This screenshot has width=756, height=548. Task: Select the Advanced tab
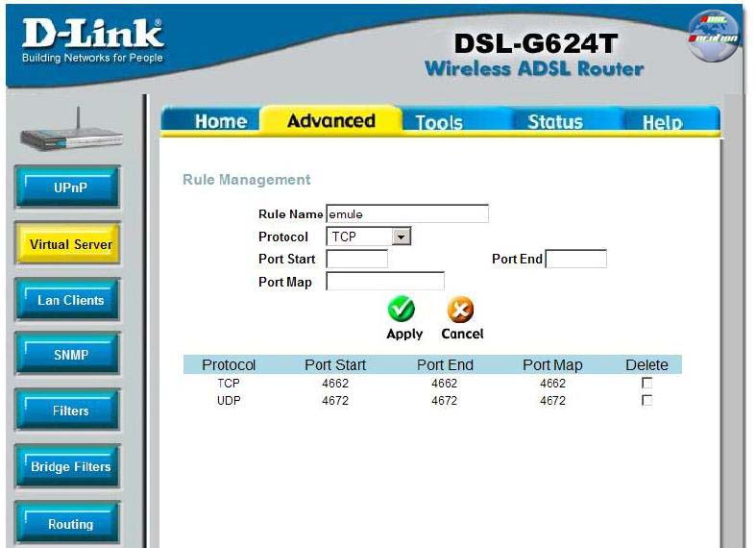pos(331,120)
